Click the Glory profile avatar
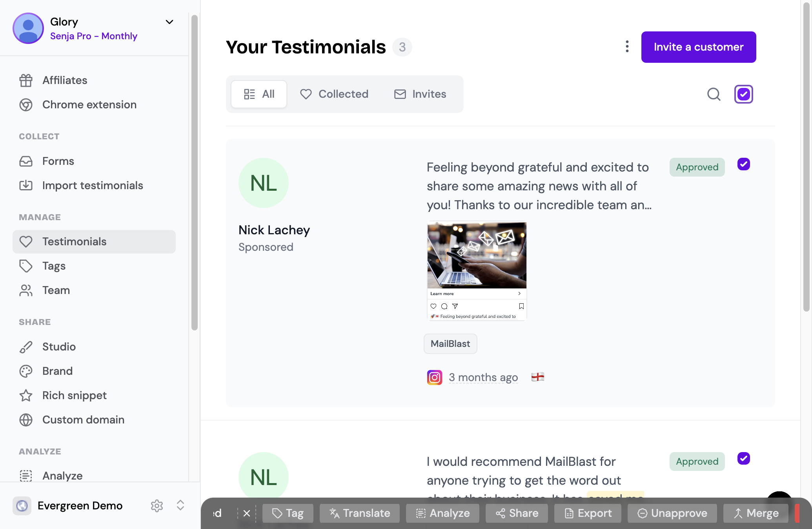Screen dimensions: 812x529 pos(28,28)
